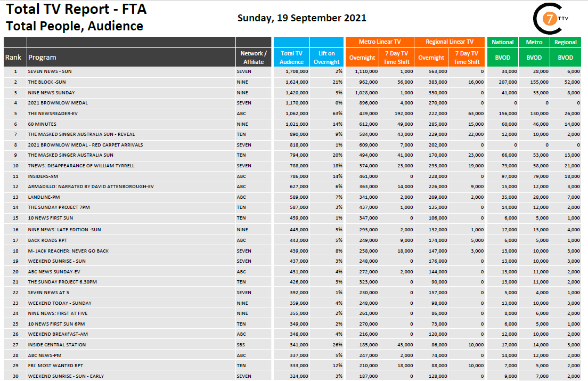
Task: Click THE BLOCK -SUN program name
Action: [47, 82]
